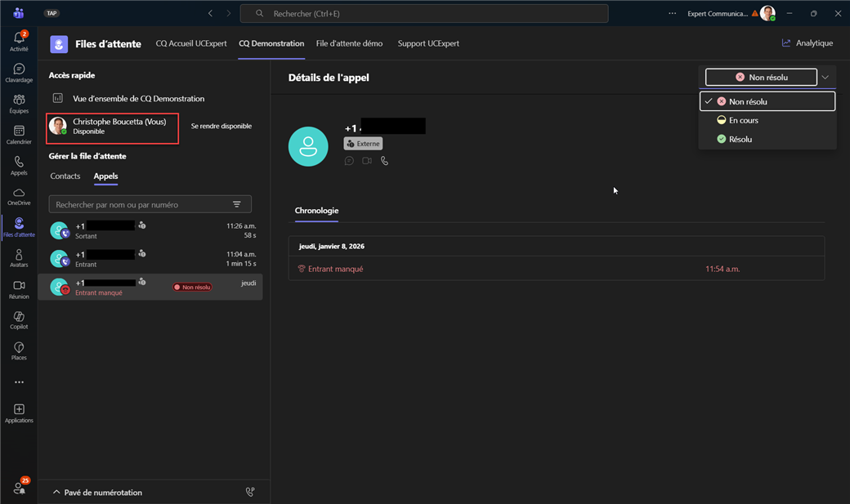The image size is (850, 504).
Task: Open Analytique chart view
Action: tap(807, 43)
